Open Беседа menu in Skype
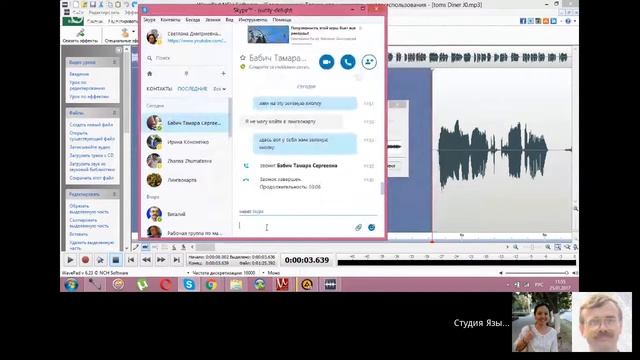This screenshot has height=360, width=640. (193, 20)
